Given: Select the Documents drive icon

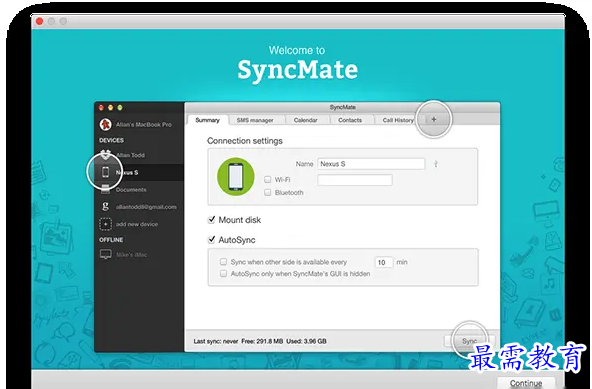Looking at the screenshot, I should tap(105, 189).
